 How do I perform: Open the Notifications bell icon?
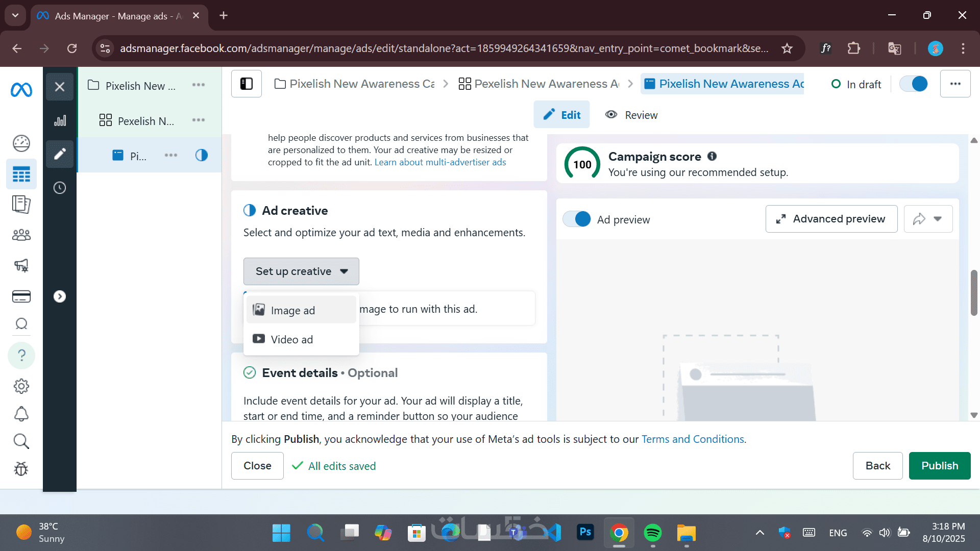coord(21,414)
